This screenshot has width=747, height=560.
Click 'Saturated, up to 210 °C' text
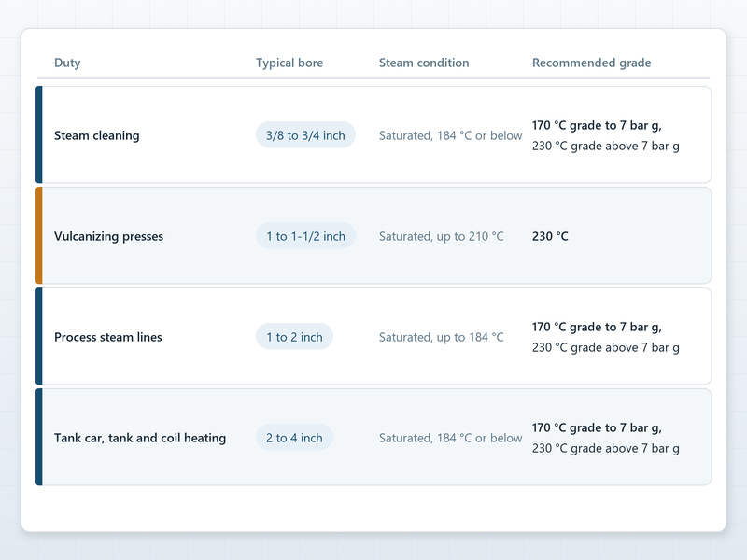point(441,237)
